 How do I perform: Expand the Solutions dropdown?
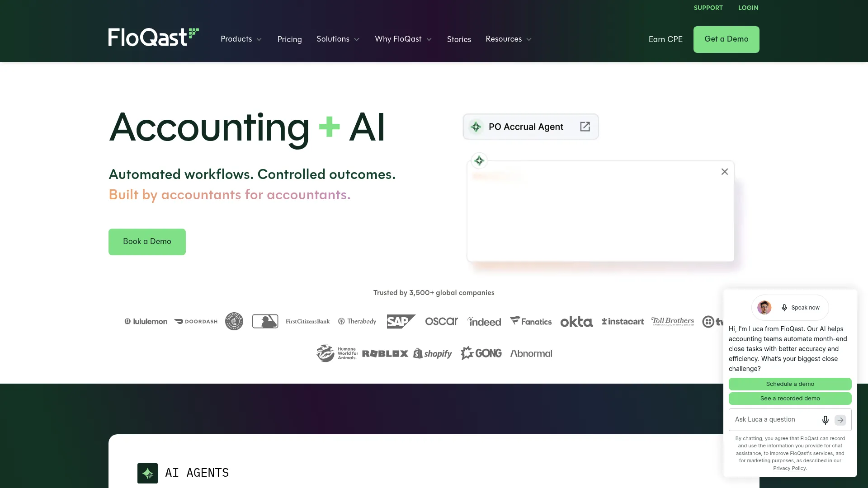point(338,39)
